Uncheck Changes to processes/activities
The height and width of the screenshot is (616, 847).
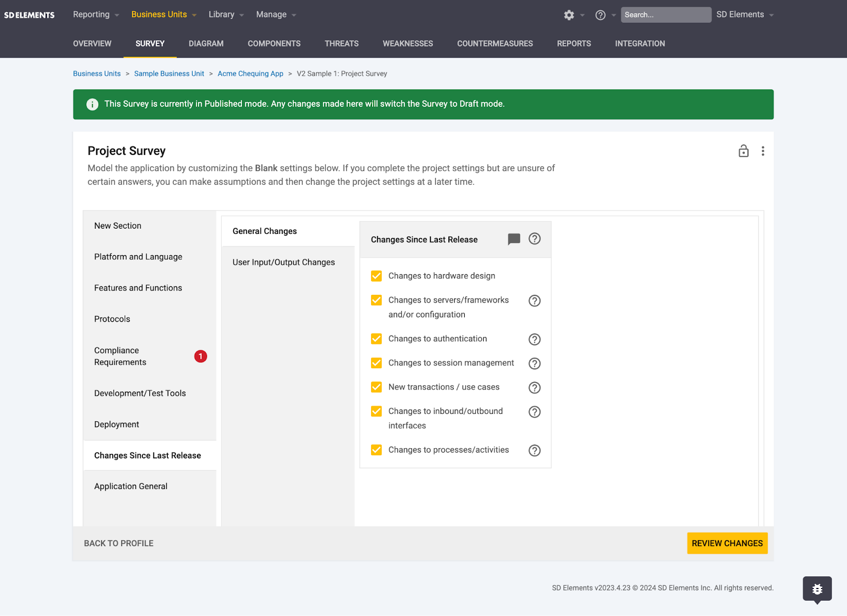[x=376, y=450]
